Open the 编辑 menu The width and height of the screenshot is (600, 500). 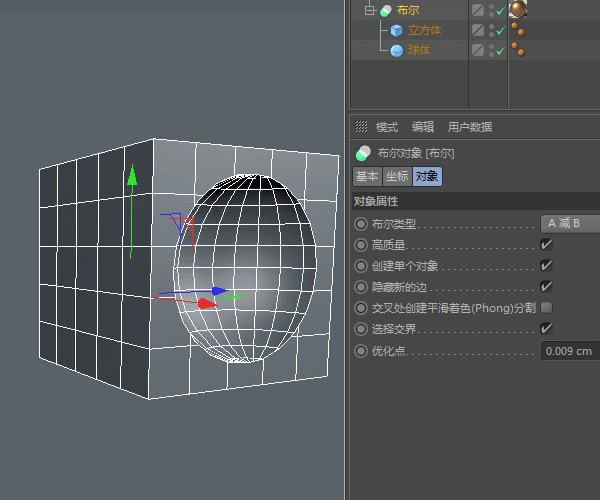(423, 127)
